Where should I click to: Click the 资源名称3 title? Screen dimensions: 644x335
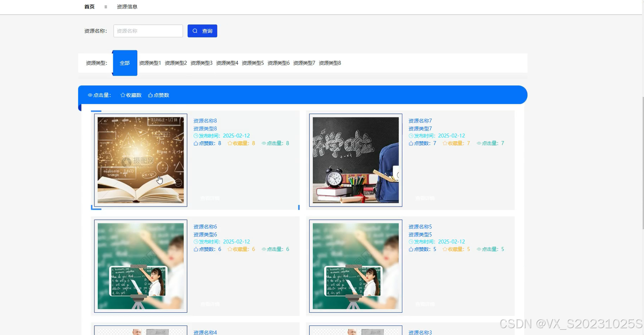coord(420,332)
